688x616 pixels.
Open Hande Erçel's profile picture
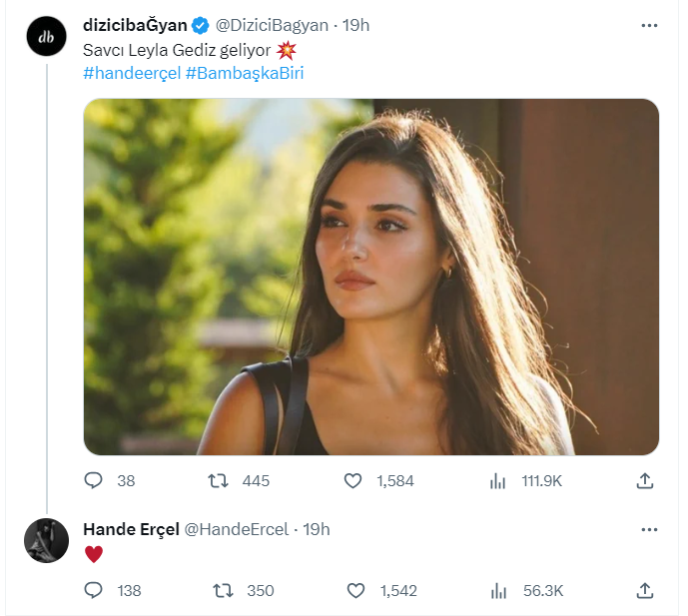pyautogui.click(x=46, y=540)
